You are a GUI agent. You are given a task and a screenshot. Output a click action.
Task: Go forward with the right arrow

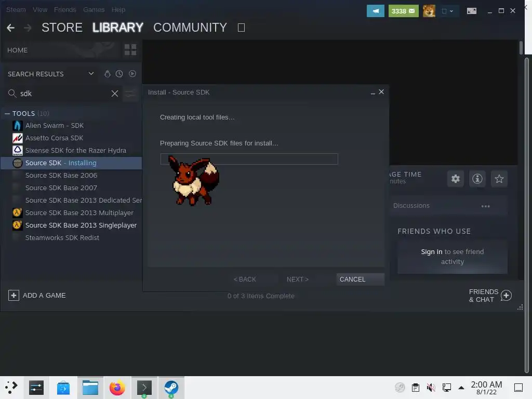point(28,28)
